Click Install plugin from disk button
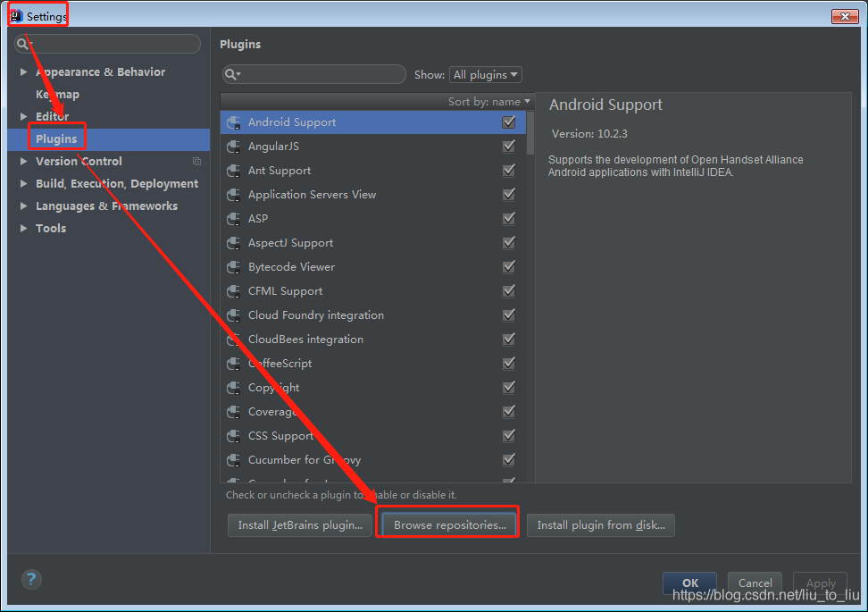Screen dimensions: 868x612 [601, 525]
